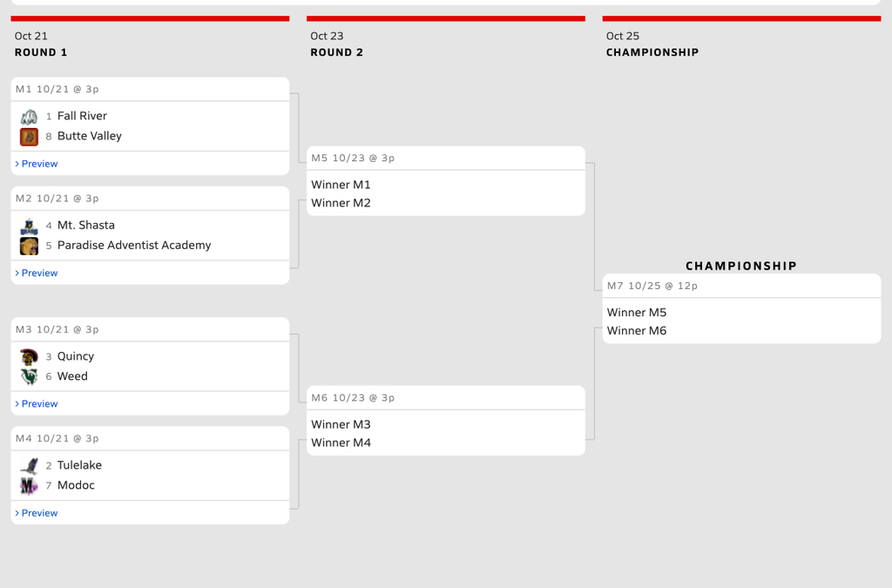Screen dimensions: 892x588
Task: Click the Mt. Shasta team logo
Action: 29,226
